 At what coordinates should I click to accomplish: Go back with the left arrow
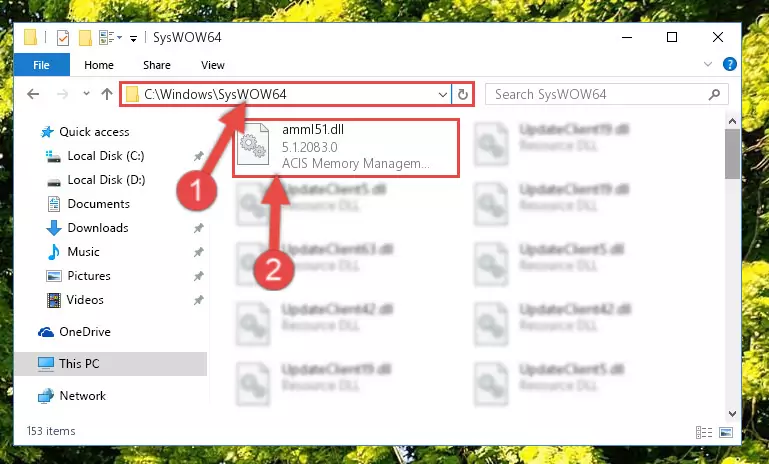point(33,94)
